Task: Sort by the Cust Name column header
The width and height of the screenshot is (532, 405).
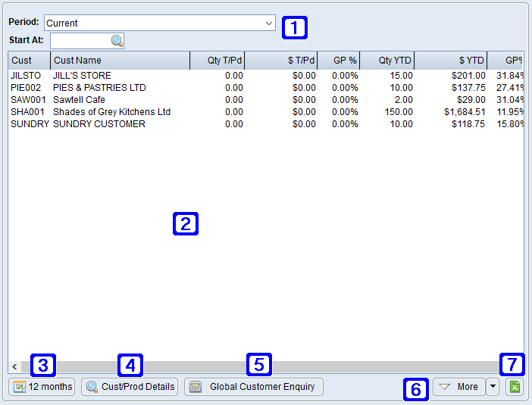Action: (120, 61)
